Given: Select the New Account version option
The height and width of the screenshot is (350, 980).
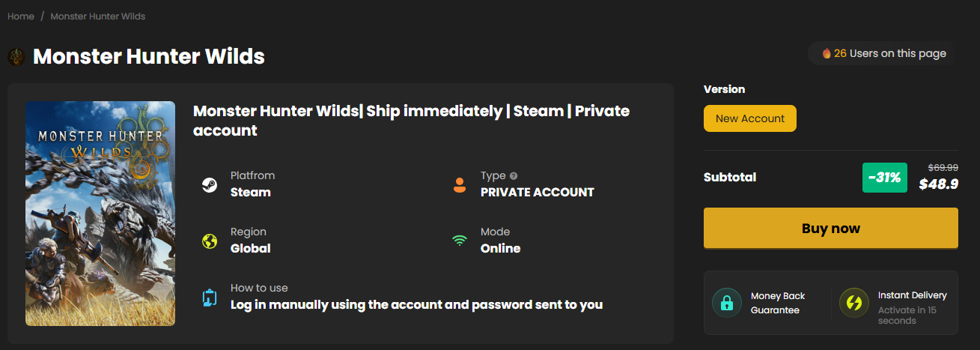Looking at the screenshot, I should [749, 118].
